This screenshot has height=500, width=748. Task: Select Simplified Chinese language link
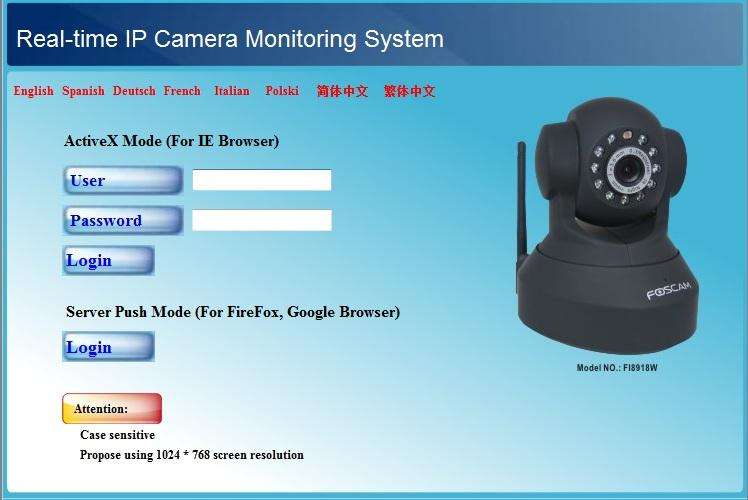pyautogui.click(x=343, y=91)
